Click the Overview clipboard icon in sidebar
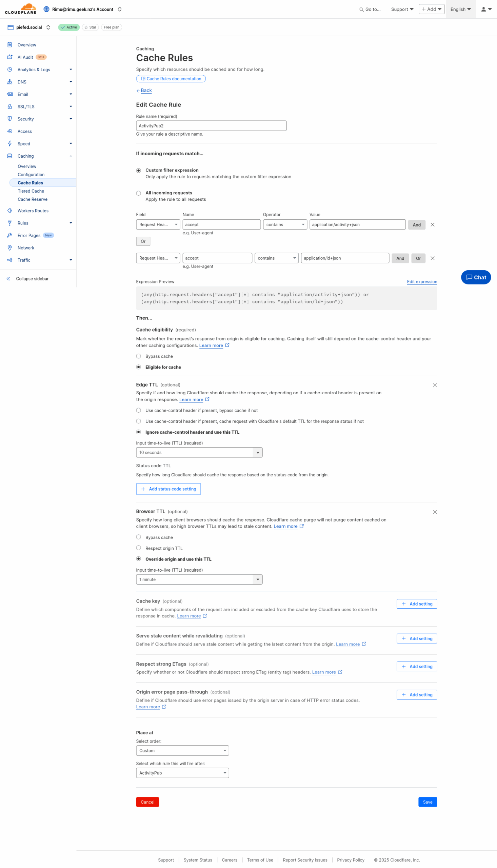This screenshot has height=868, width=497. tap(10, 45)
